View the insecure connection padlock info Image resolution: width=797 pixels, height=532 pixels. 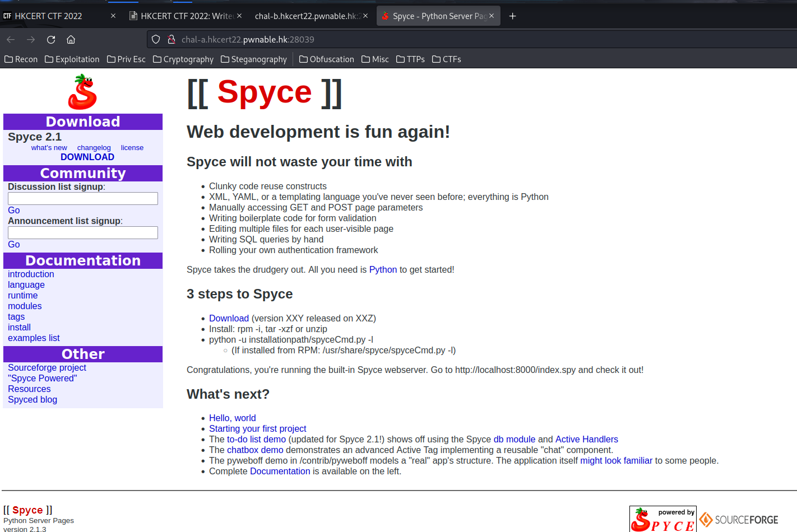tap(172, 39)
